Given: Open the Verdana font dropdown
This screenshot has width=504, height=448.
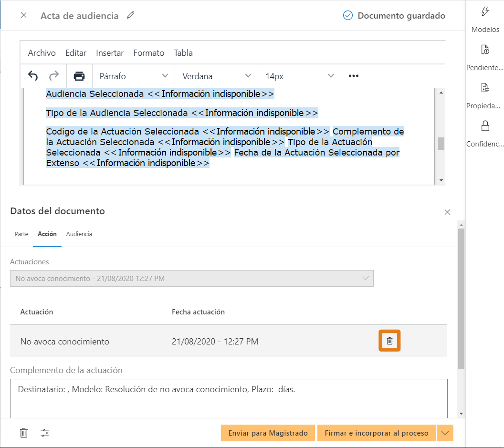Looking at the screenshot, I should coord(216,76).
